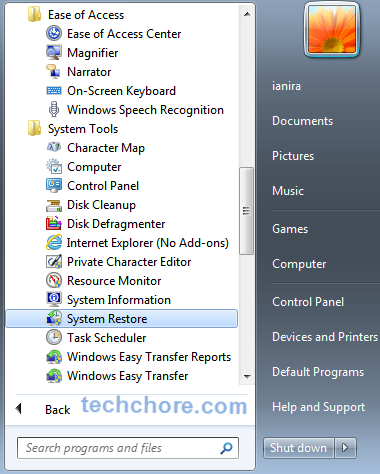This screenshot has height=474, width=380.
Task: Launch Character Map by its label
Action: click(x=106, y=148)
